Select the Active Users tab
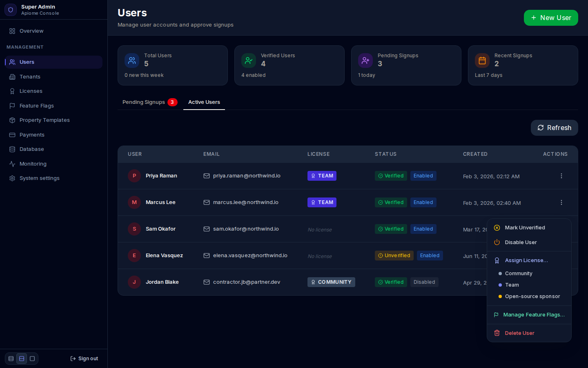The image size is (588, 368). point(204,102)
